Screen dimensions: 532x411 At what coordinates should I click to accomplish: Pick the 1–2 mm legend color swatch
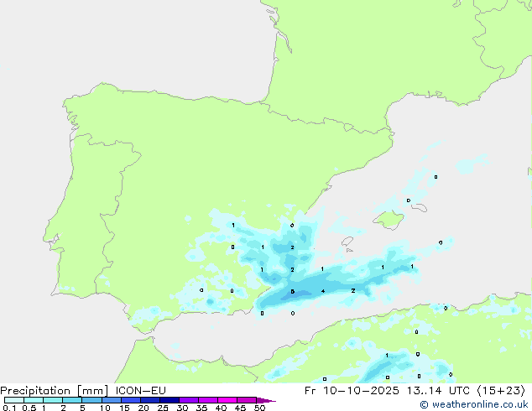(x=53, y=400)
